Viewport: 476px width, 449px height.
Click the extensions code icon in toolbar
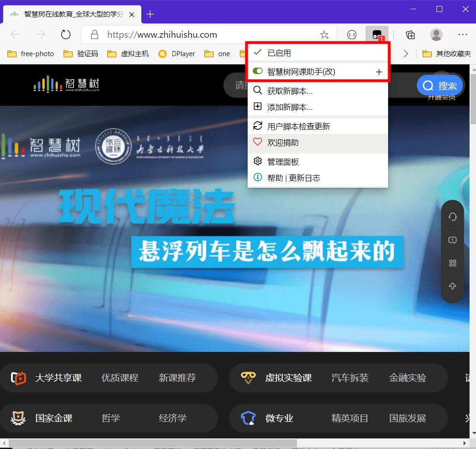[x=352, y=35]
